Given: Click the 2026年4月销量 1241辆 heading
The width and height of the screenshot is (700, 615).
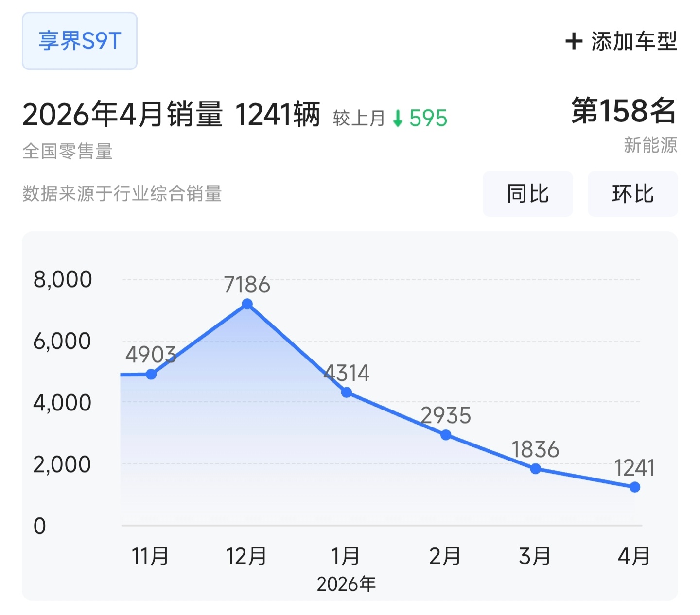Looking at the screenshot, I should tap(171, 115).
